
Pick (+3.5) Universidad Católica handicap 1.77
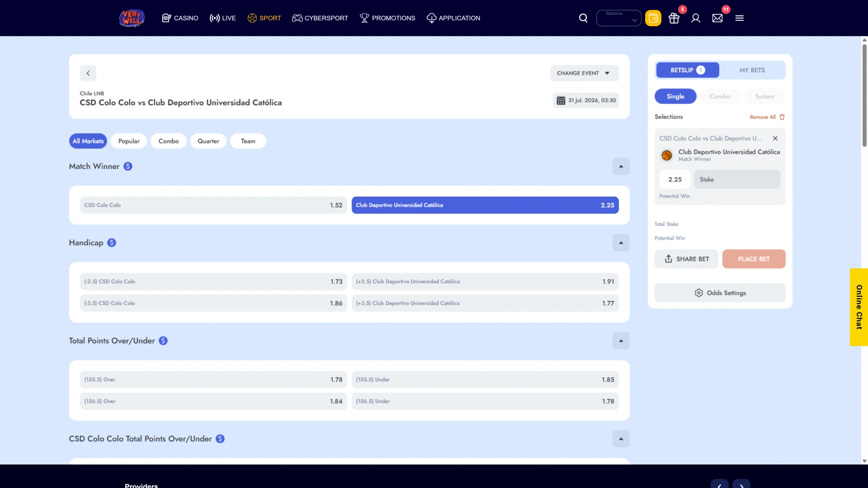(485, 303)
